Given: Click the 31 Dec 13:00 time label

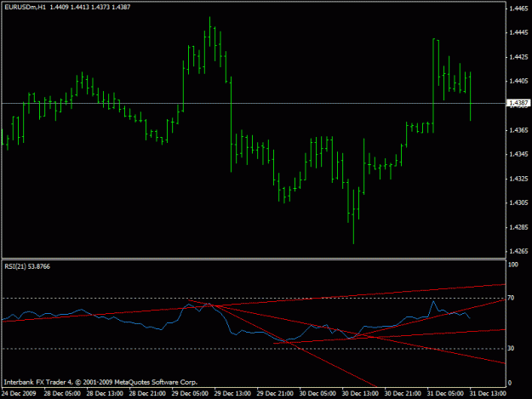Looking at the screenshot, I should tap(488, 394).
